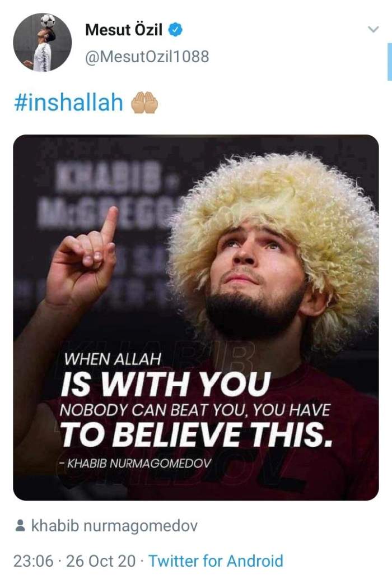This screenshot has width=392, height=583.
Task: Open Mesut Özil's profile avatar
Action: click(x=42, y=43)
